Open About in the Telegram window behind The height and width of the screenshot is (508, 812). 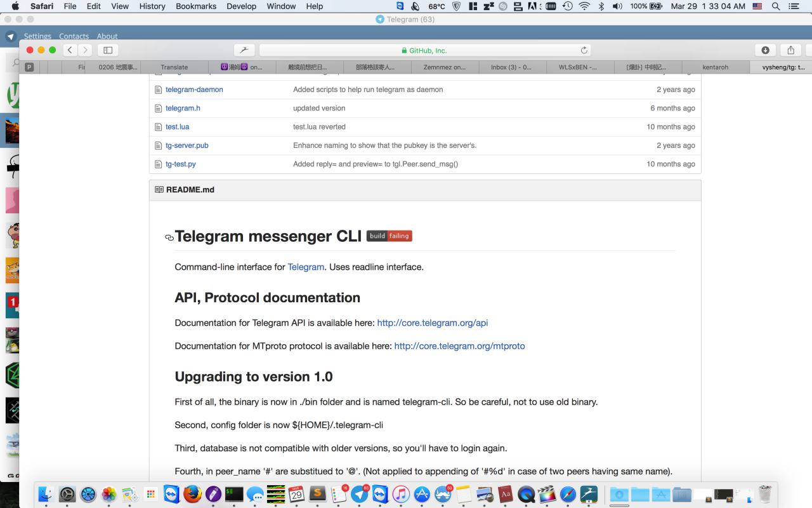pyautogui.click(x=107, y=36)
